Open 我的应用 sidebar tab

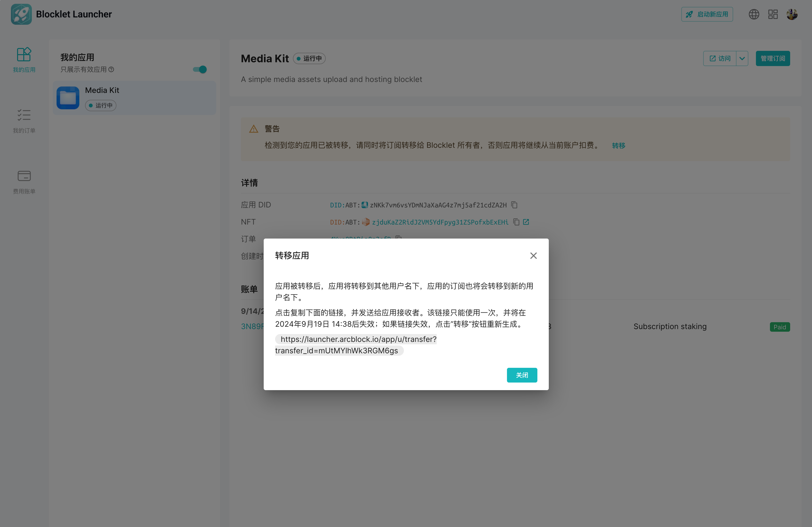pos(24,60)
